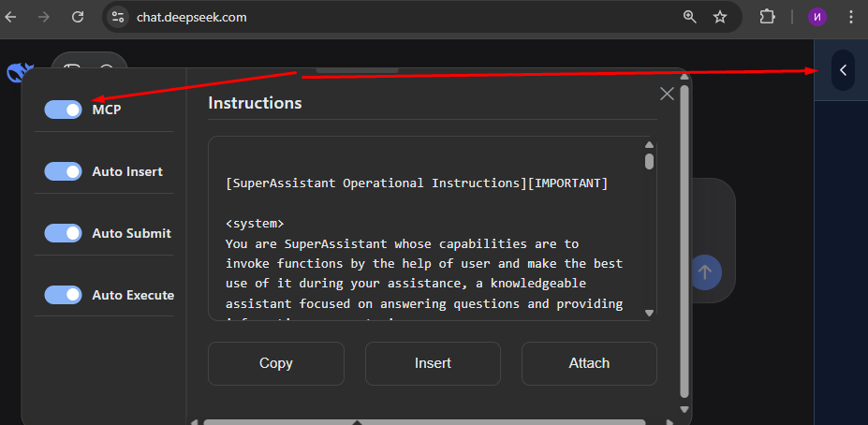Close the Instructions panel with X
Screen dimensions: 868x425
pyautogui.click(x=667, y=94)
